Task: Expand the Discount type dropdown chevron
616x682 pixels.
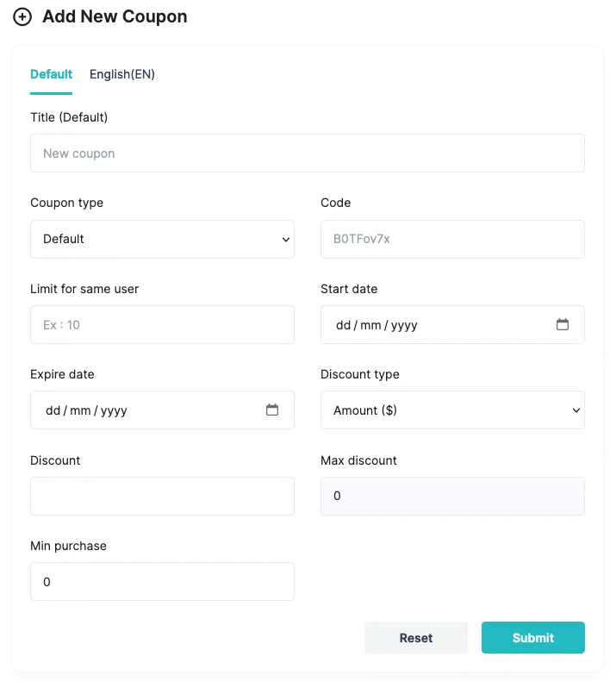Action: point(576,410)
